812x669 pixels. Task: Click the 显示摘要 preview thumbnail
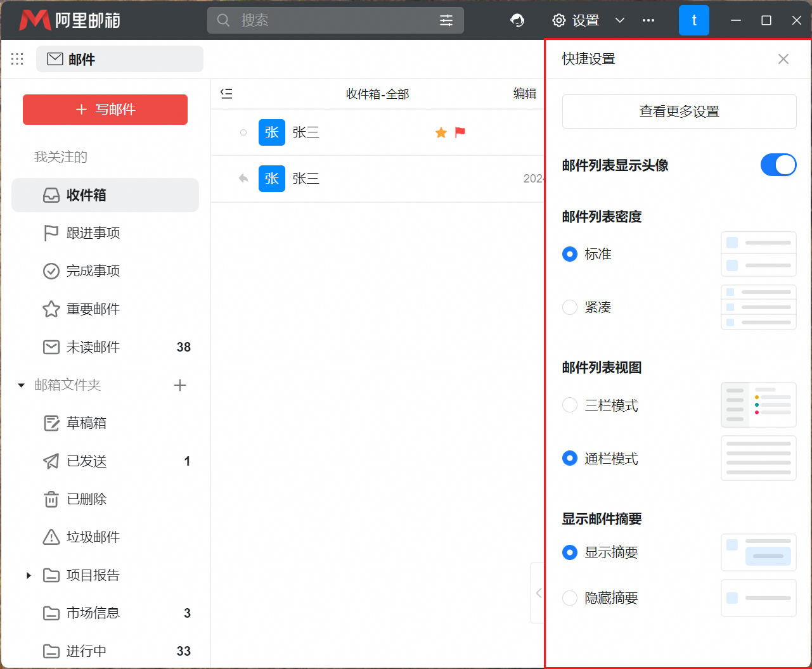point(759,552)
